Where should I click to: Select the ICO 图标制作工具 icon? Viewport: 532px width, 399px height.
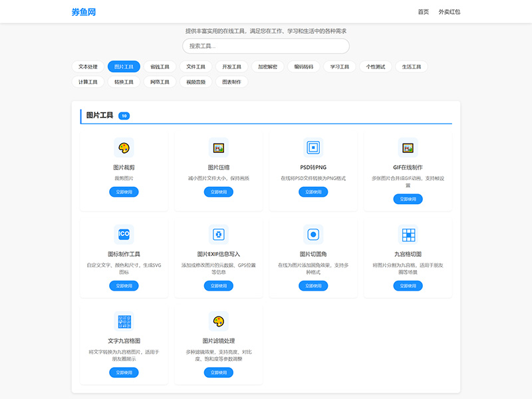(124, 233)
